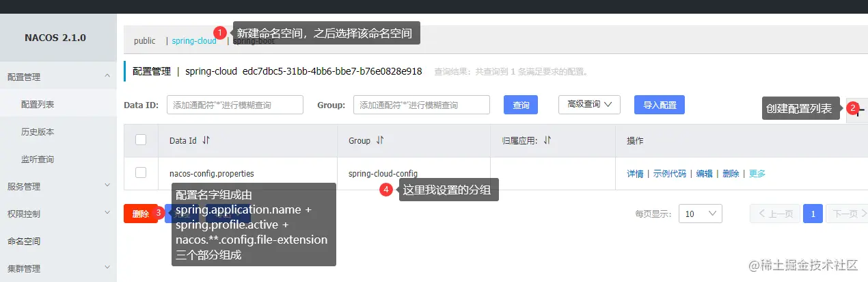Click the 导入配置 import button
Screen dimensions: 868x282
660,105
